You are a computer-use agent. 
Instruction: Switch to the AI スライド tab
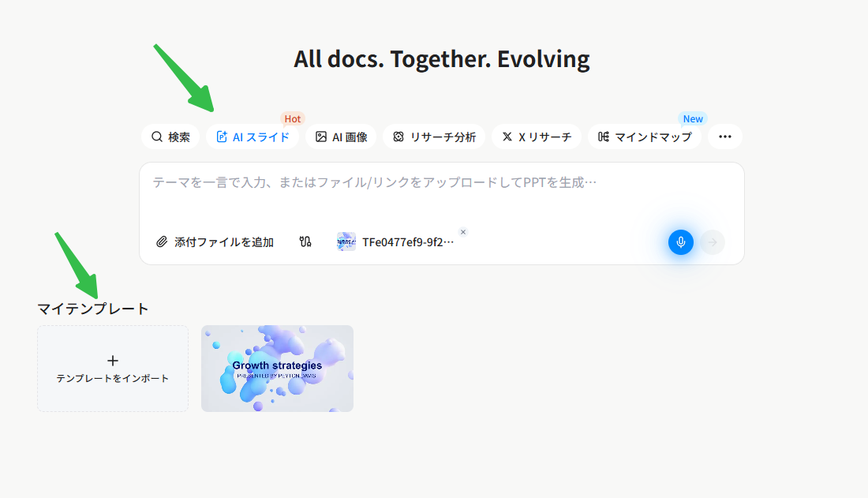(x=253, y=137)
